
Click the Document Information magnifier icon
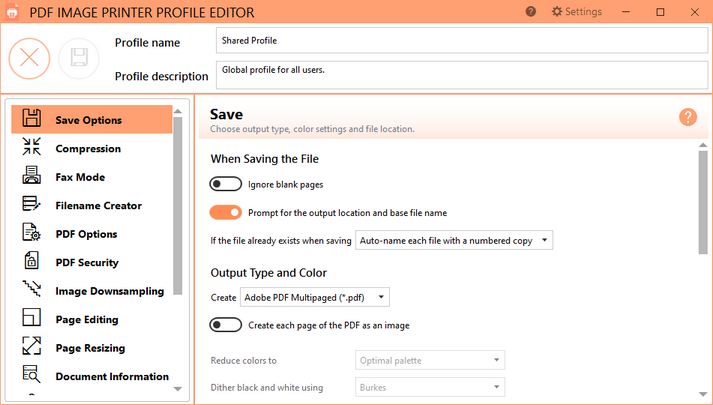pos(31,374)
